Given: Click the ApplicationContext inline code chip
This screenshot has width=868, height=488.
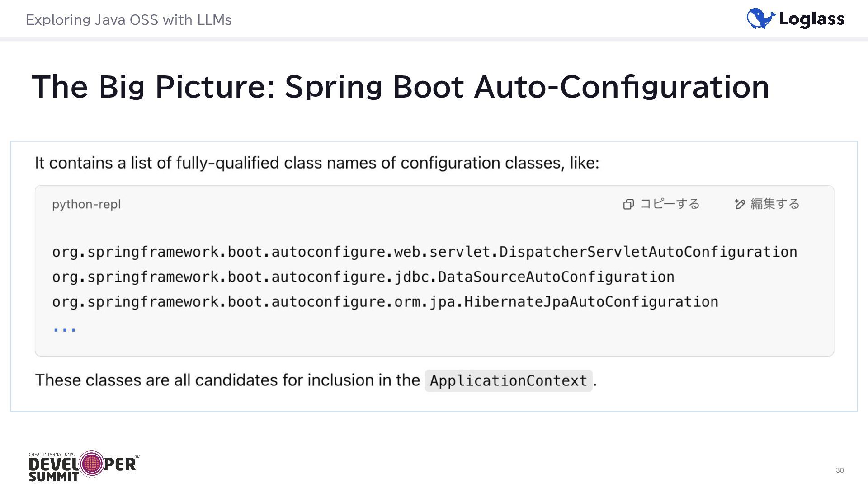Looking at the screenshot, I should (508, 380).
